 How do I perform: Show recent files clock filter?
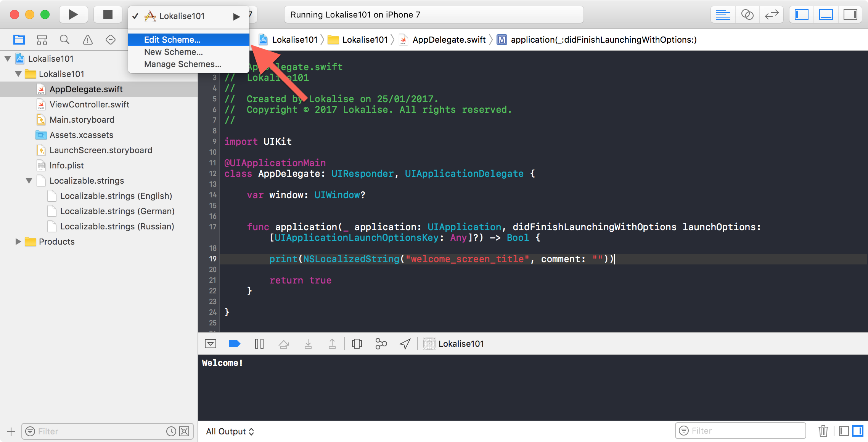171,431
